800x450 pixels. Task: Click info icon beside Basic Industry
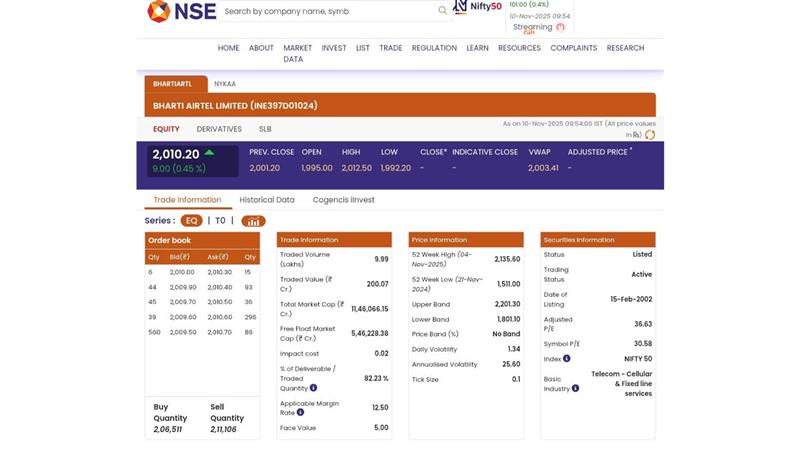(x=574, y=388)
